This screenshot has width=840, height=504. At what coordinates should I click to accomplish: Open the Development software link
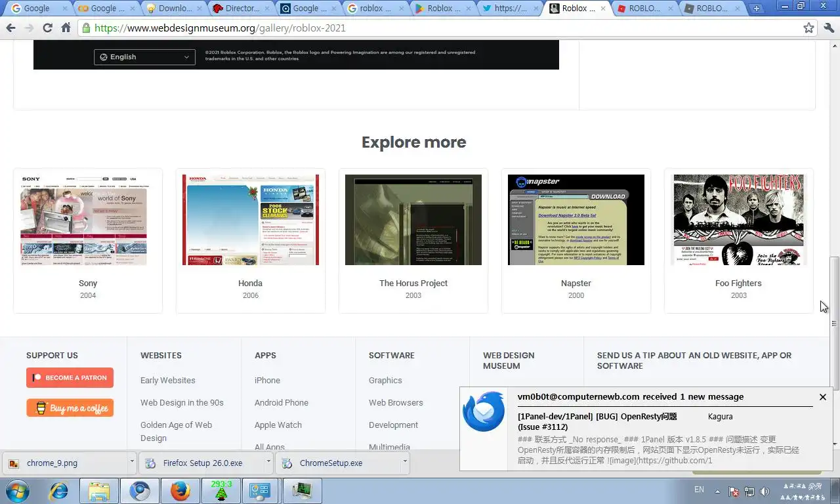tap(393, 425)
